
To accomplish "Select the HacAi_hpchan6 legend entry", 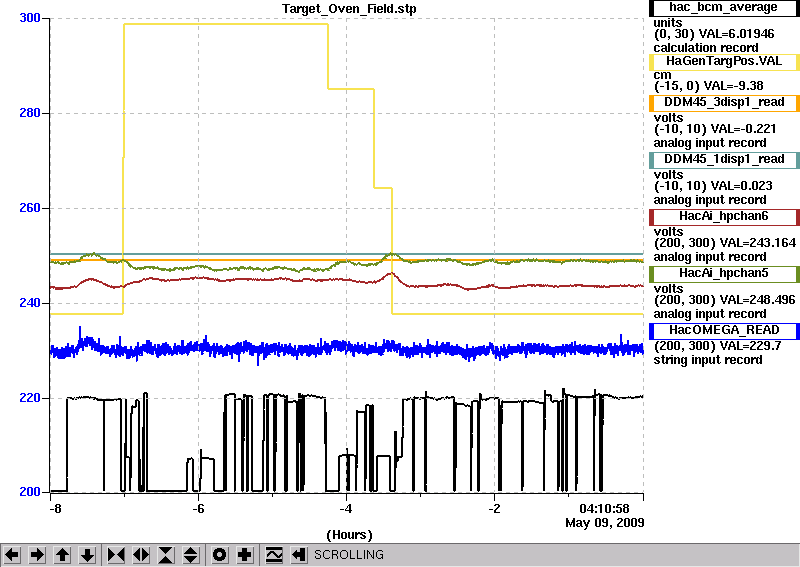I will pyautogui.click(x=724, y=217).
